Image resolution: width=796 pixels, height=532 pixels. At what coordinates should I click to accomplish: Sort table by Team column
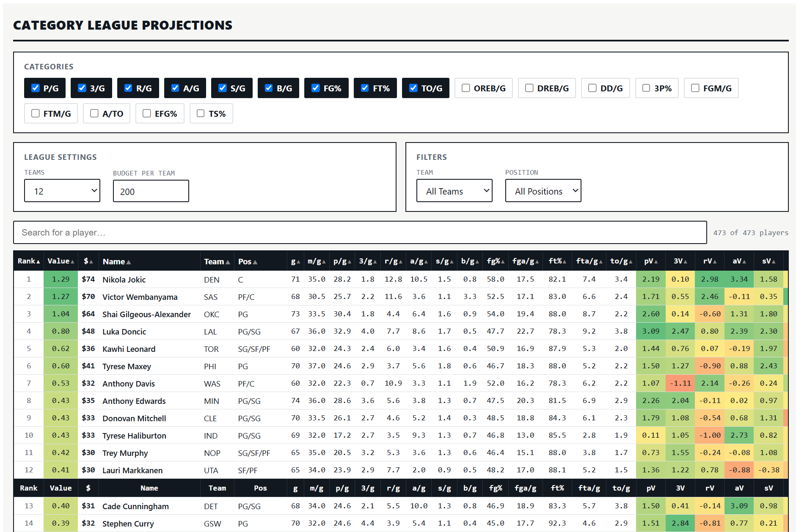pos(217,262)
